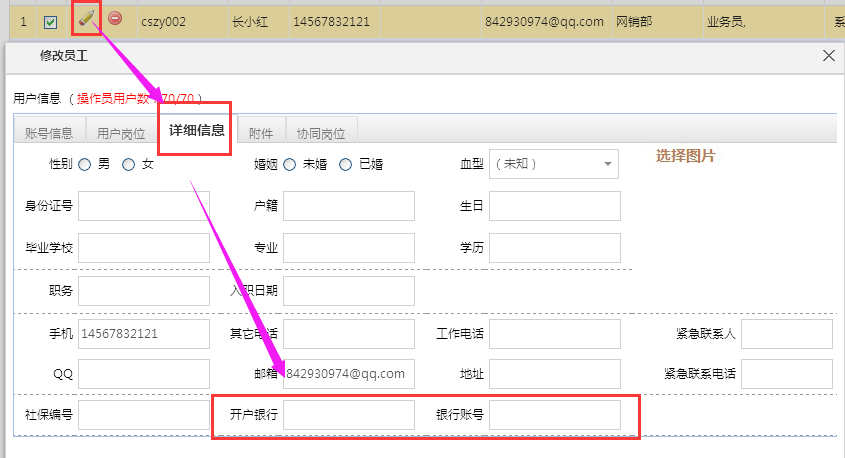Click the 选择图片 link

point(685,156)
